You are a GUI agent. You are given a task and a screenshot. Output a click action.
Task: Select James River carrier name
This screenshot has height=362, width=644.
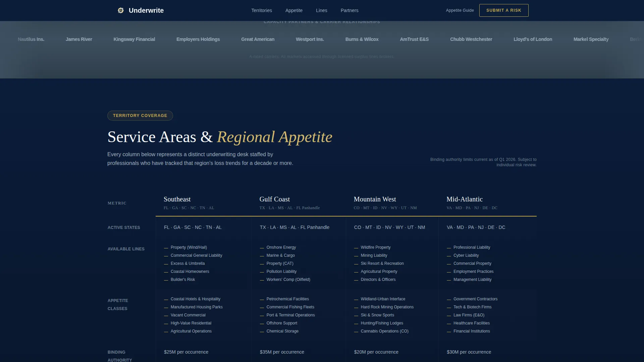tap(79, 39)
